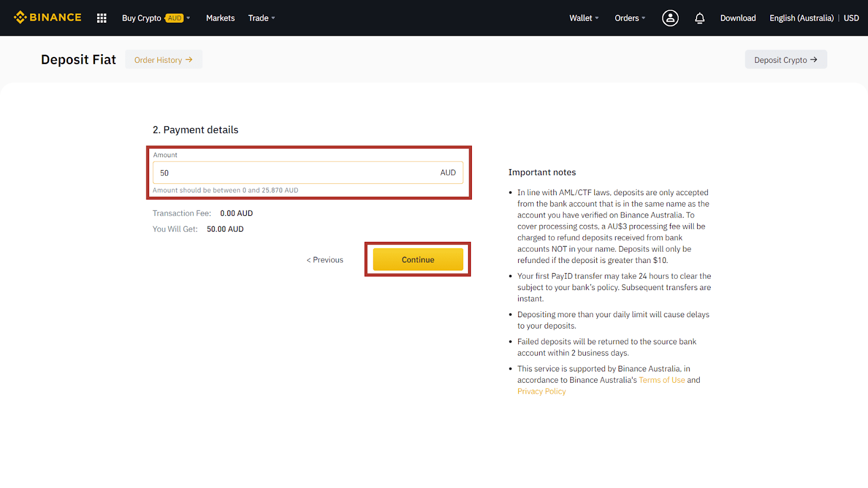Screen dimensions: 868x488
Task: Open the Terms of Use link
Action: 662,380
